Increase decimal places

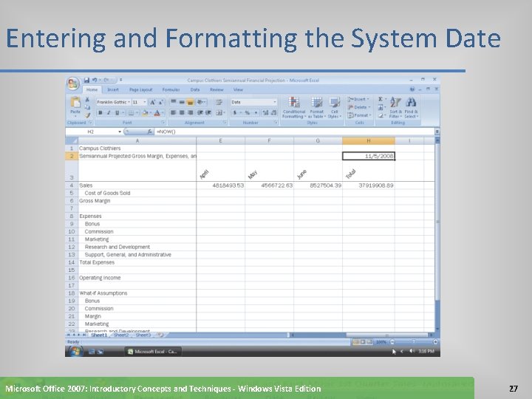click(x=265, y=112)
